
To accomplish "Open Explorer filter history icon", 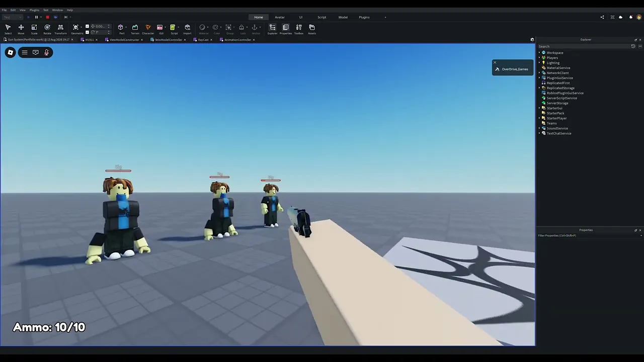I will (633, 46).
